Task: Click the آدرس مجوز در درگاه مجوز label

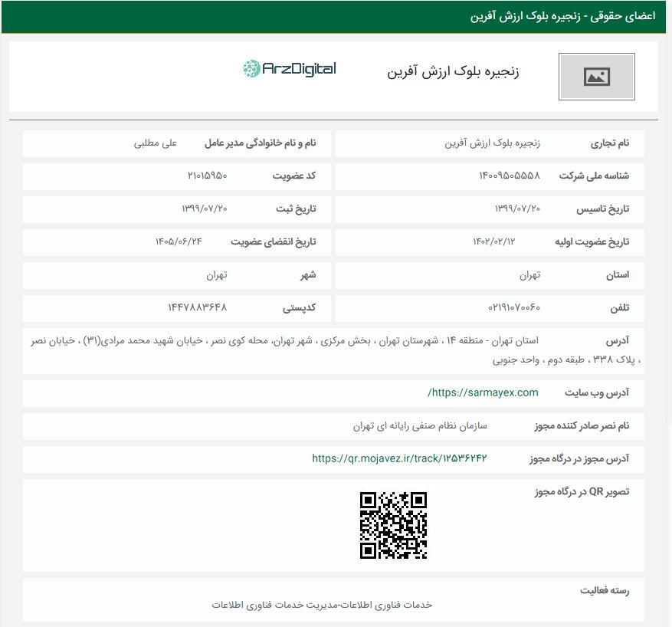Action: click(579, 458)
